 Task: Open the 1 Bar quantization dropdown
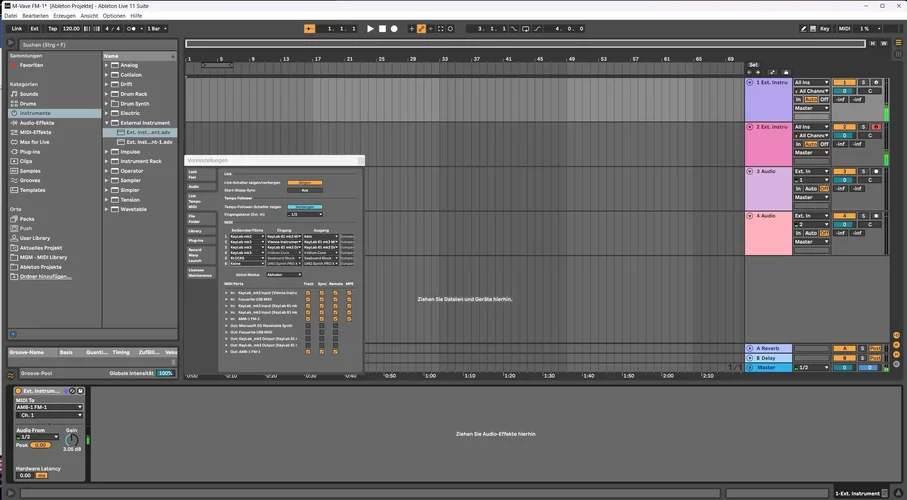click(157, 28)
